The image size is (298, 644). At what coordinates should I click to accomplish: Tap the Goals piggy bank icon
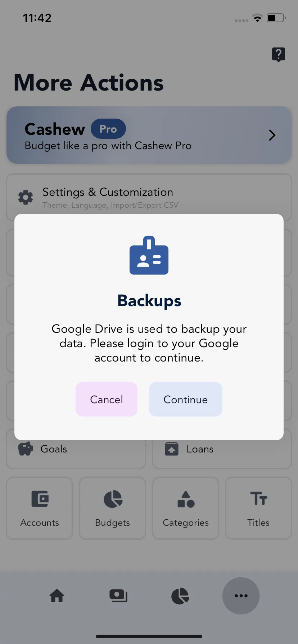(x=26, y=449)
